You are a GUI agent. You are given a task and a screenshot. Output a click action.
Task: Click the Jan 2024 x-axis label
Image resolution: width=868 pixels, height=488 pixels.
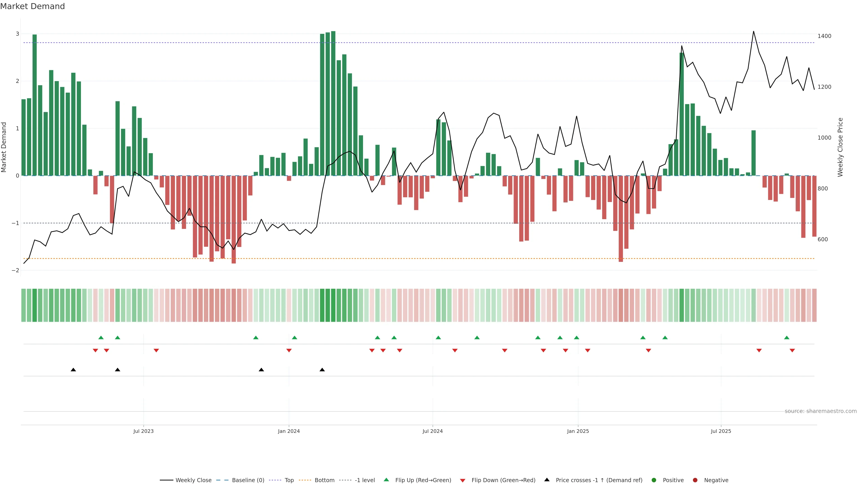tap(289, 431)
